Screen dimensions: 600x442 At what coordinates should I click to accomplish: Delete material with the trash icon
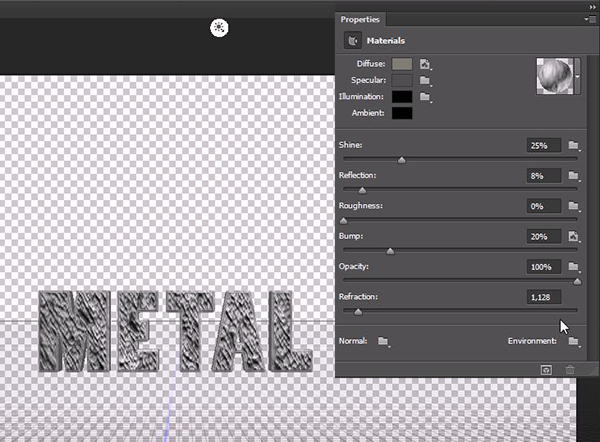tap(570, 370)
